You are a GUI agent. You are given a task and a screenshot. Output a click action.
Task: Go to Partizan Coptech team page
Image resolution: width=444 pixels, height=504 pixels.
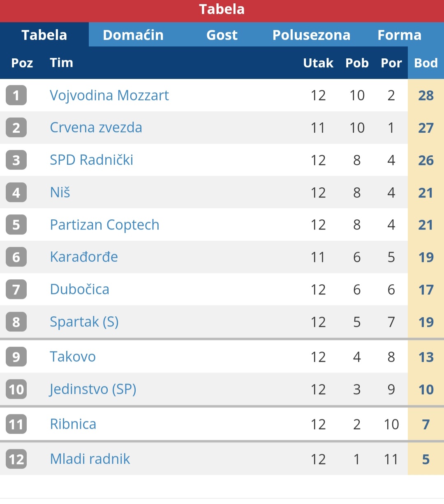[104, 225]
